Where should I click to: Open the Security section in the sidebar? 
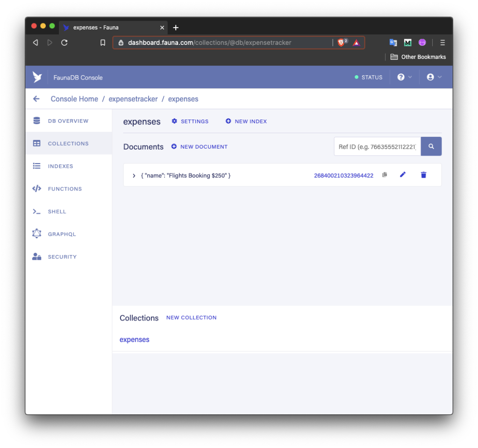click(x=62, y=256)
